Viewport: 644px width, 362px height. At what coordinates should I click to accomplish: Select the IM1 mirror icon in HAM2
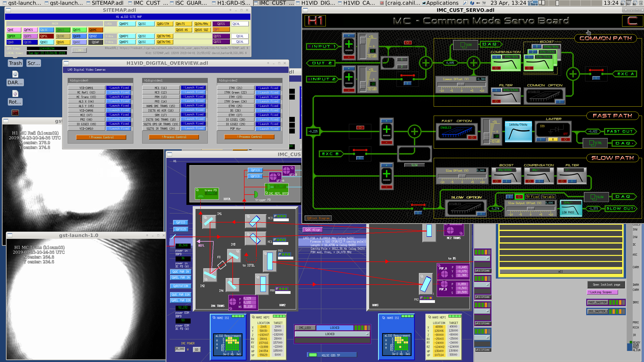pyautogui.click(x=209, y=221)
